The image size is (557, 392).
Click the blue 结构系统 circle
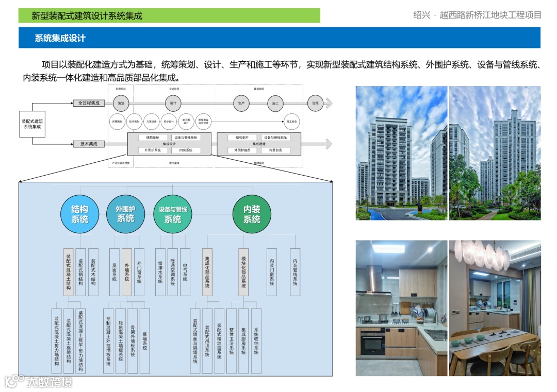pyautogui.click(x=79, y=214)
